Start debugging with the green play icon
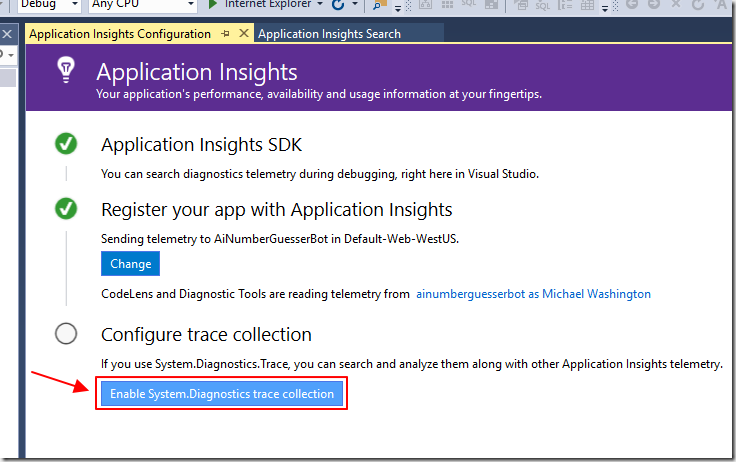 click(x=213, y=4)
